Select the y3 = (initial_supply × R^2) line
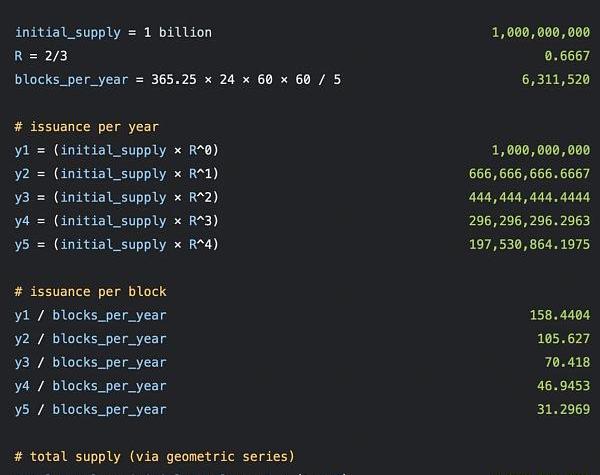 [116, 197]
